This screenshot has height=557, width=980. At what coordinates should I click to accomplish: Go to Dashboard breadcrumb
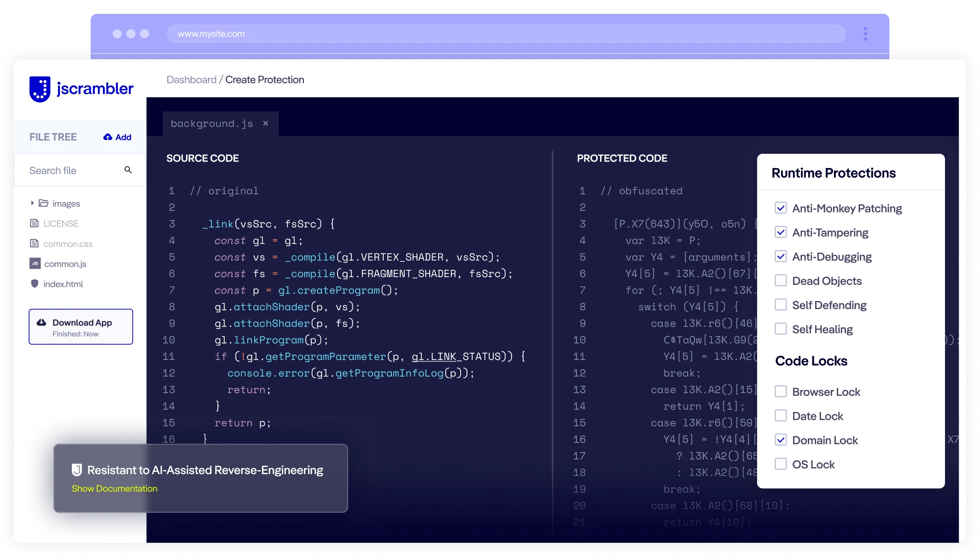point(191,80)
